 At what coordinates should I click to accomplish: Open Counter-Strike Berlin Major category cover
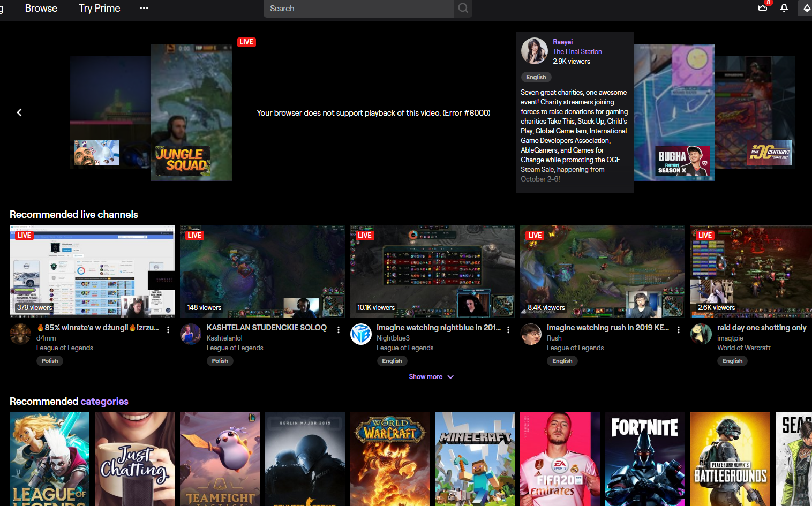(x=305, y=459)
